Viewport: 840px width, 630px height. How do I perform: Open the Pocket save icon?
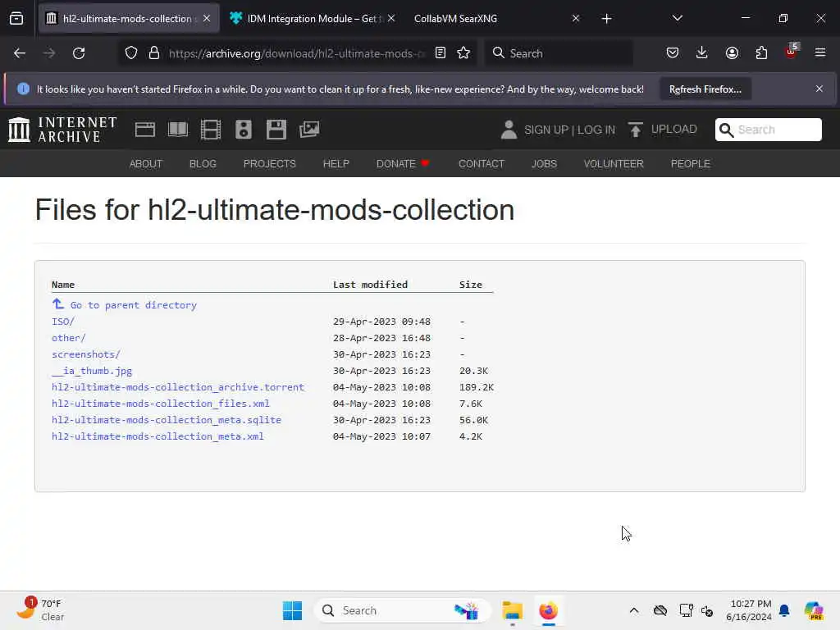point(673,53)
